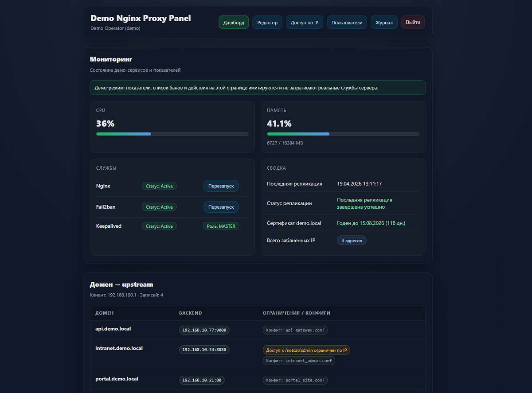Restart Nginx with its Перезапуск button

click(x=221, y=186)
